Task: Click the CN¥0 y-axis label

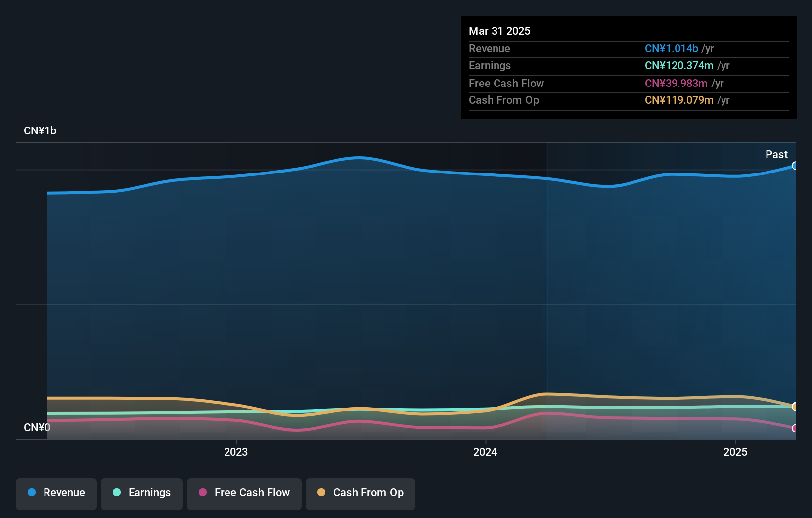Action: tap(37, 427)
